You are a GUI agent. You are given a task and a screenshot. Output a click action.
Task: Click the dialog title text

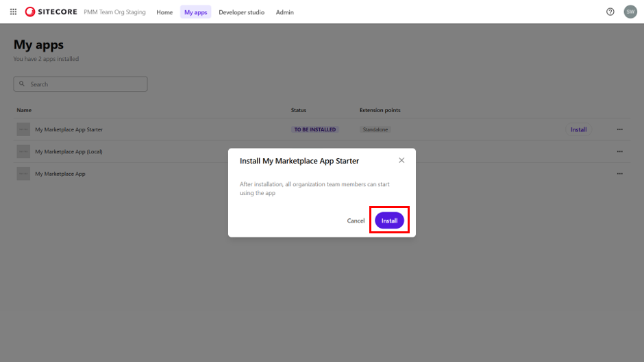pos(299,161)
